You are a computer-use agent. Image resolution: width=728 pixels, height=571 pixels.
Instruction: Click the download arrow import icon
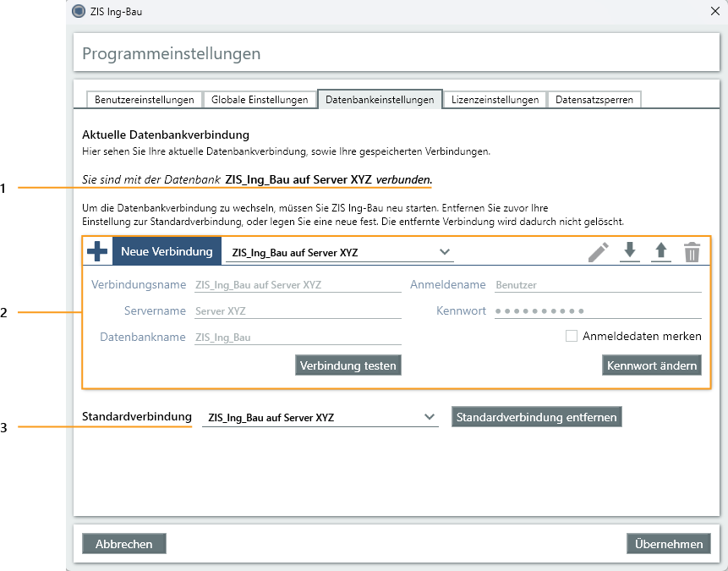(630, 252)
